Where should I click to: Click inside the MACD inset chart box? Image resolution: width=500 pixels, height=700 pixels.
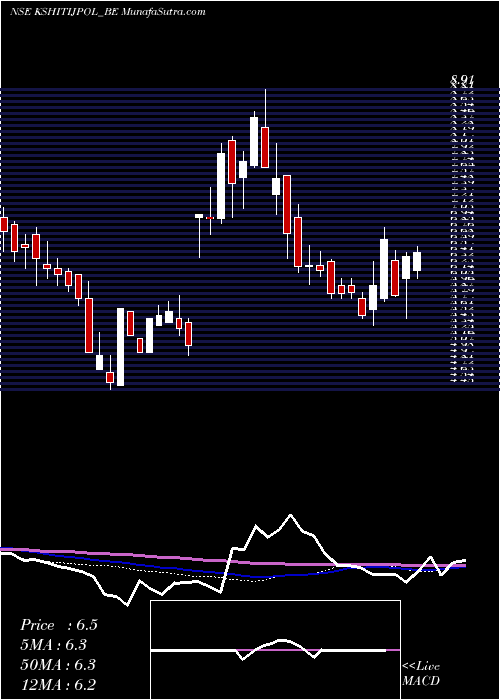tap(275, 650)
